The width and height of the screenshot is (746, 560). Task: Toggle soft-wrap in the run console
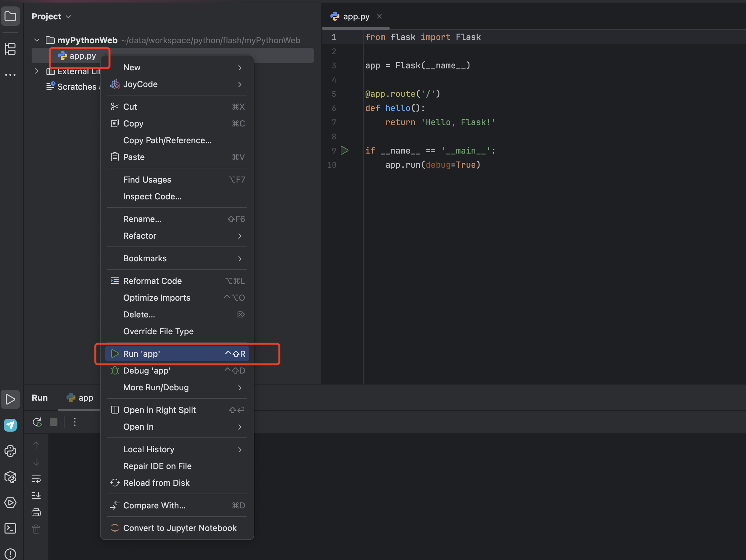coord(36,479)
